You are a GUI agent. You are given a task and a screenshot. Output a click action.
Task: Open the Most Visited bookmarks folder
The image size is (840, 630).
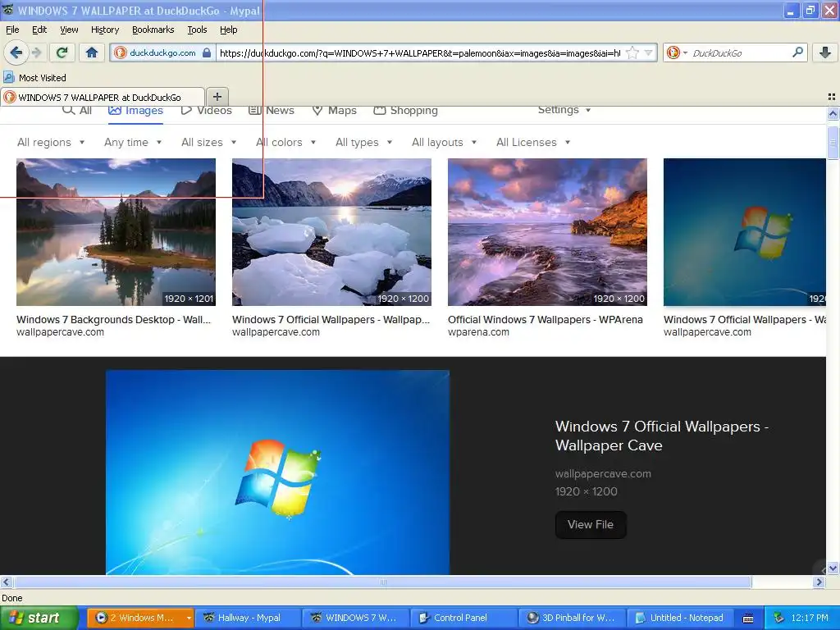[35, 78]
